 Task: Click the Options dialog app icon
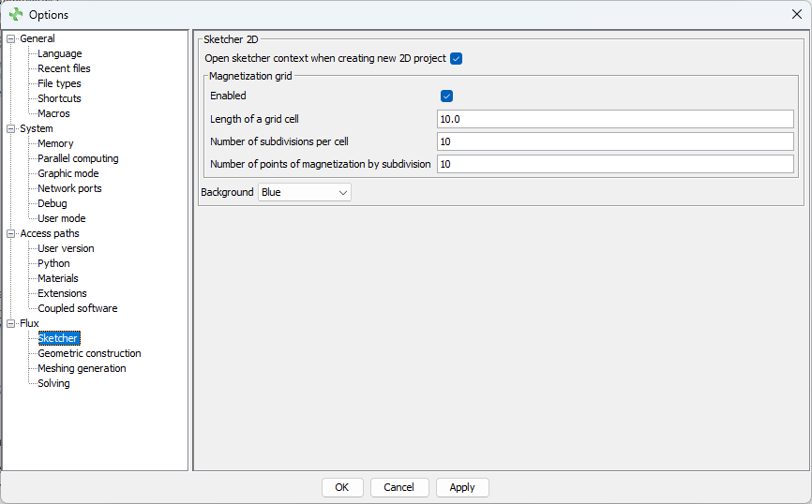(x=15, y=15)
